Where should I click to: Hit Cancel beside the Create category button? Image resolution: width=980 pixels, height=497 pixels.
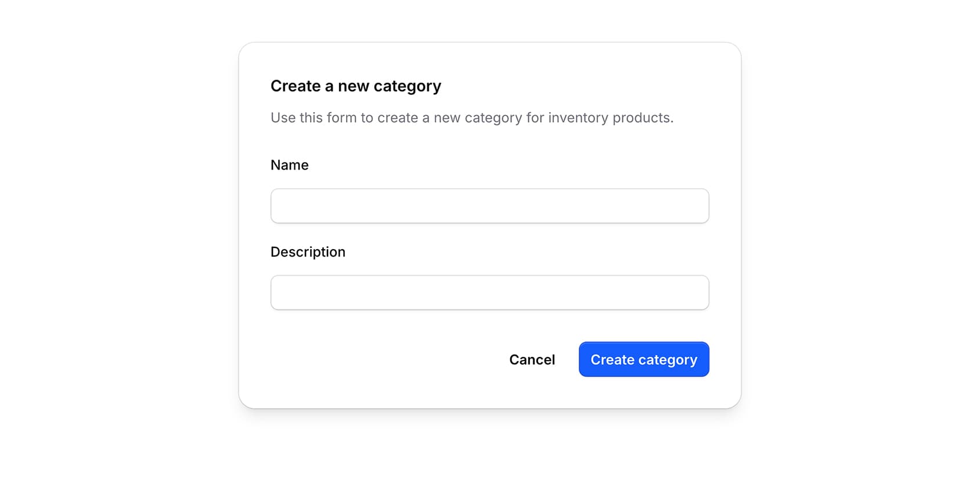pos(532,359)
